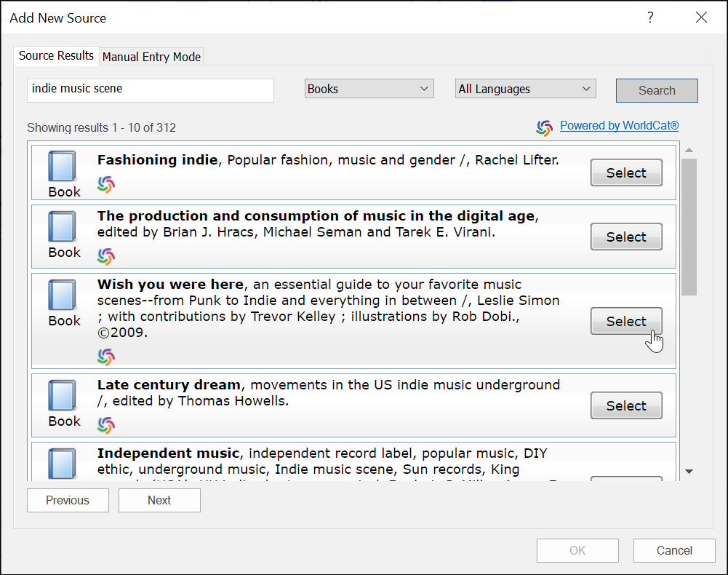Click the WorldCat logo under Fashioning indie
This screenshot has width=728, height=575.
click(106, 185)
